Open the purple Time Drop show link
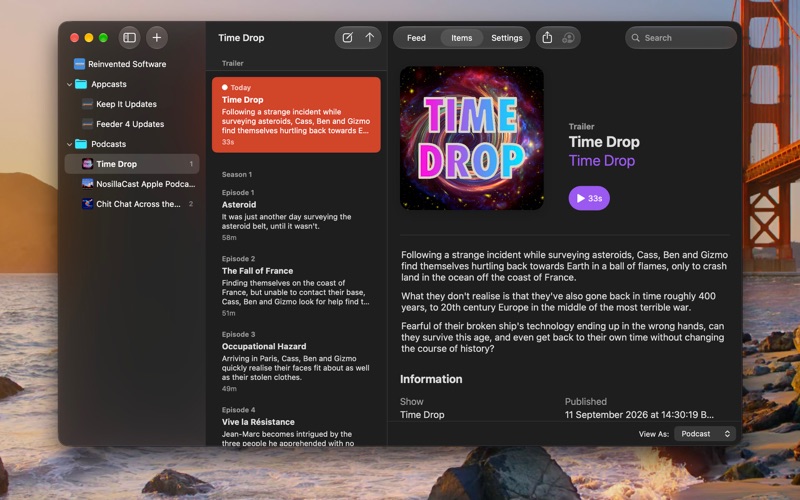800x500 pixels. click(602, 161)
